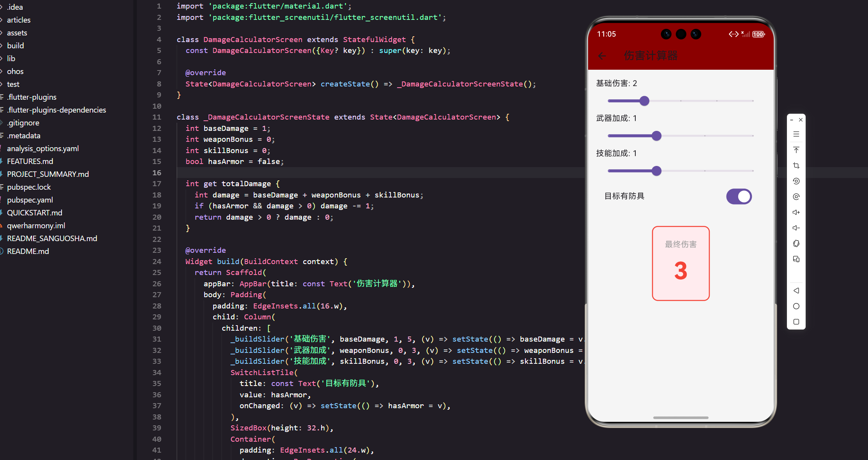Tap the back arrow in 伤害计算器 app bar
The image size is (868, 460).
tap(602, 56)
